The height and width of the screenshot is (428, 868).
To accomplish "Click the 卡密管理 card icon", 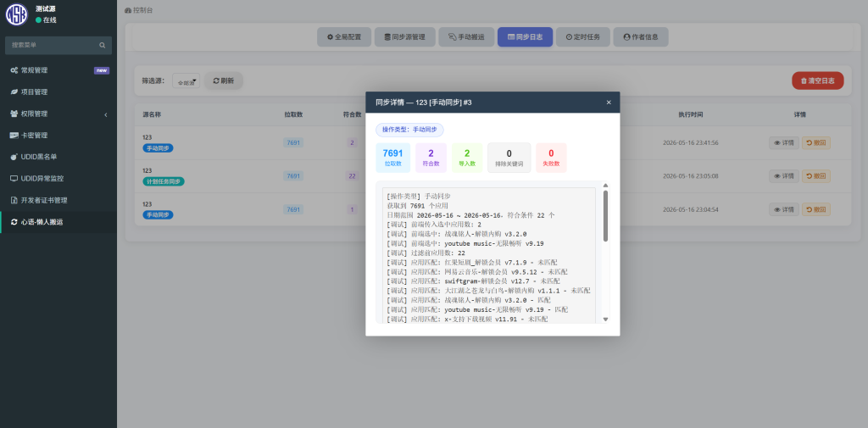I will click(x=14, y=135).
